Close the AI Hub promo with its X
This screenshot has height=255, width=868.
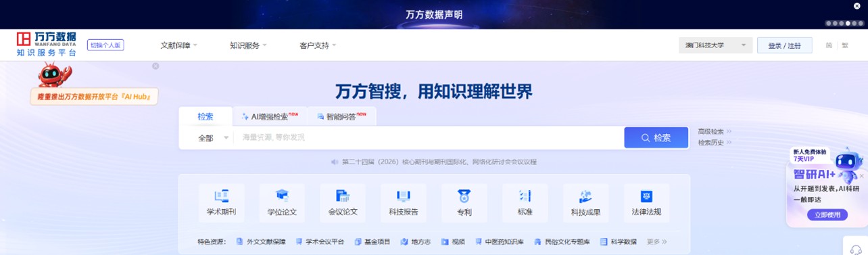tap(155, 66)
